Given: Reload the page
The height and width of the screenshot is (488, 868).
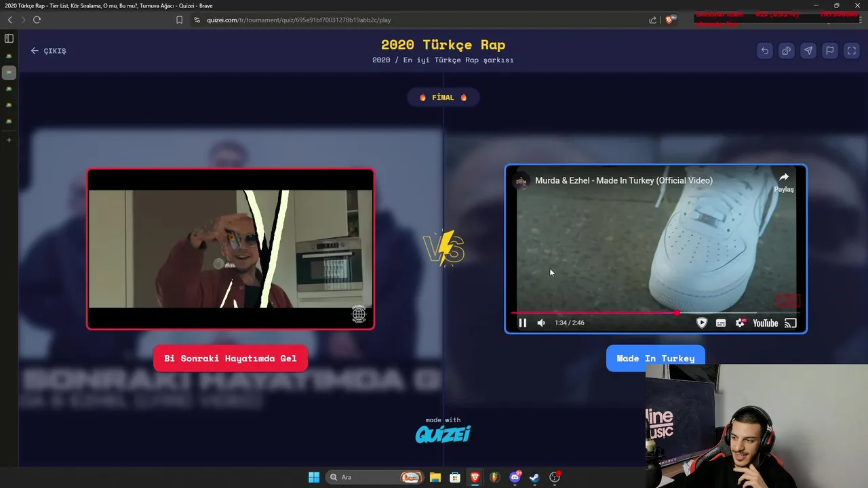Looking at the screenshot, I should tap(37, 20).
